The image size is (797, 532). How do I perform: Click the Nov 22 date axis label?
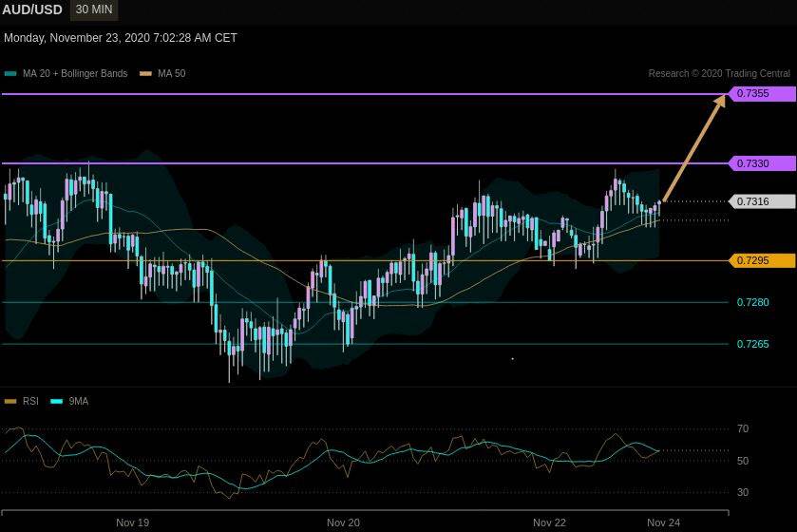[549, 522]
